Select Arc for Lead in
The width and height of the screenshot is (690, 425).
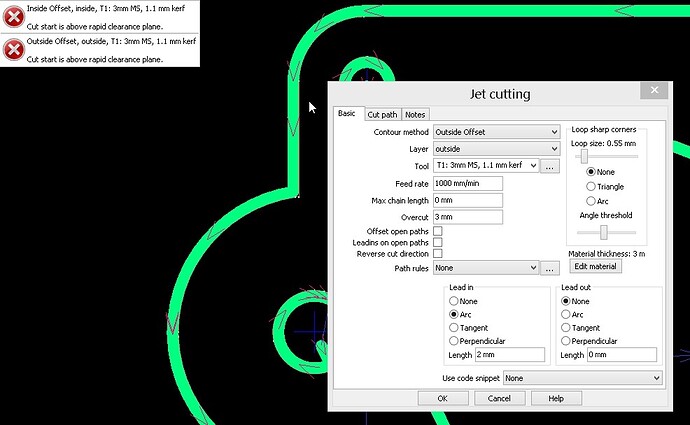tap(454, 314)
